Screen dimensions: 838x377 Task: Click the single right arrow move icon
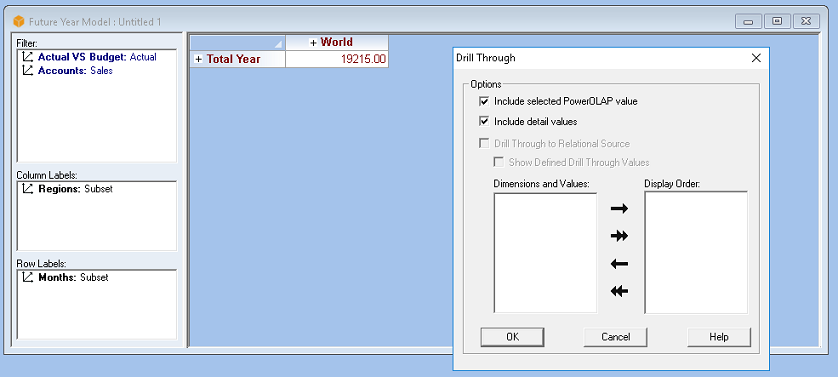coord(619,209)
